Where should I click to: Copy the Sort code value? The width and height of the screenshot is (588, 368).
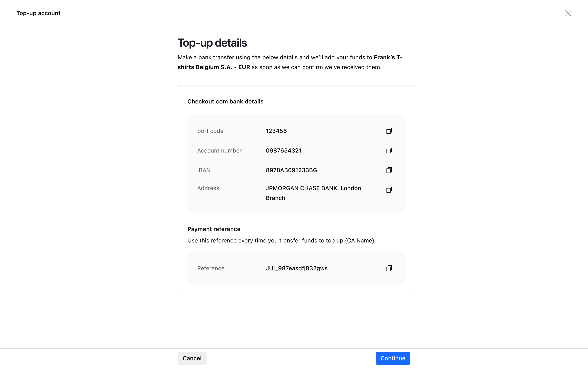coord(389,131)
